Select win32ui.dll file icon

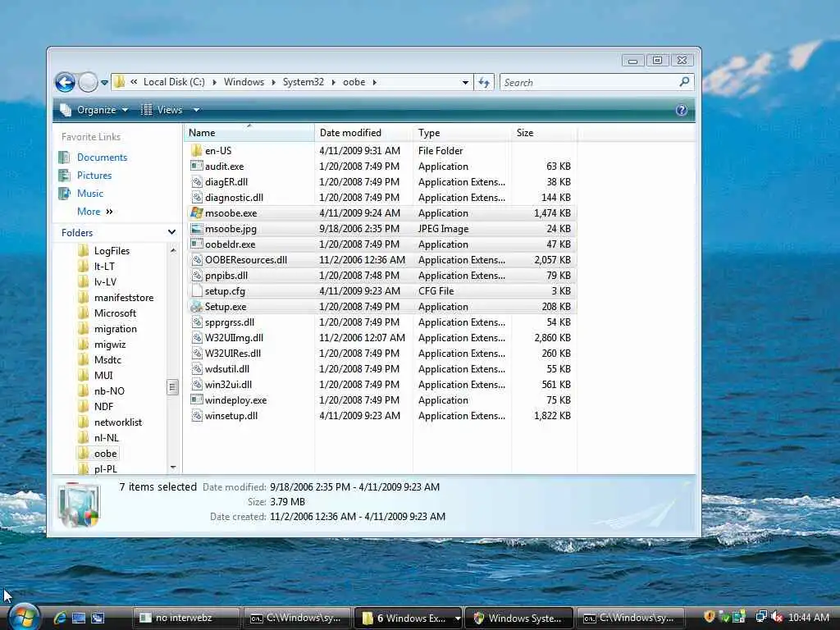coord(197,384)
